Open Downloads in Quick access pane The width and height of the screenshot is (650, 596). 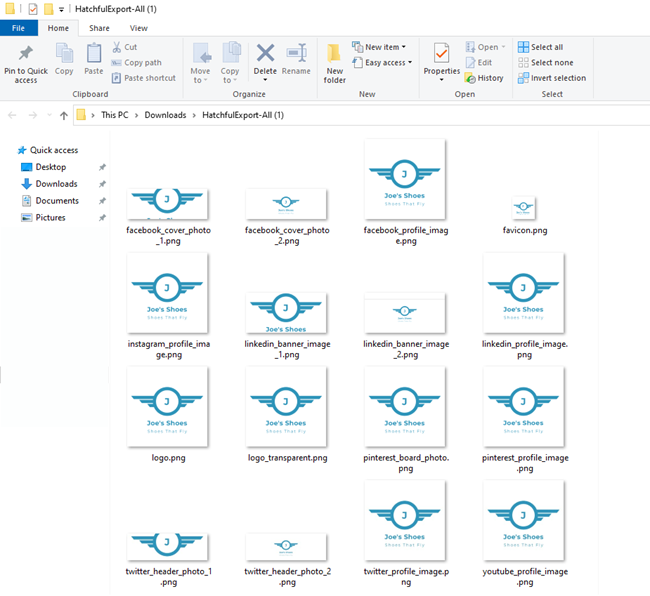click(56, 184)
